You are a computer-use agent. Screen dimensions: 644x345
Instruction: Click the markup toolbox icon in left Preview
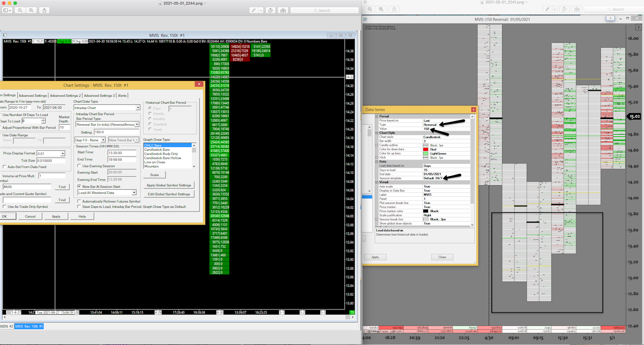point(283,10)
